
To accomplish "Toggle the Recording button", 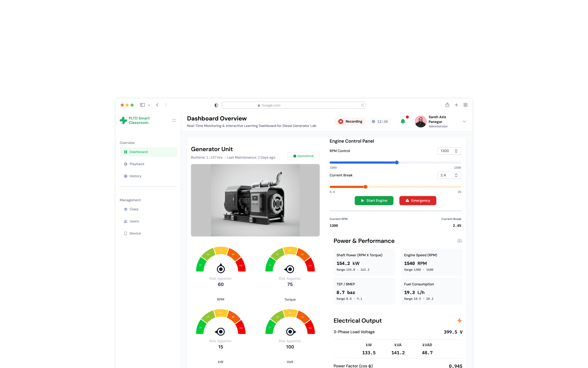I will (x=350, y=121).
